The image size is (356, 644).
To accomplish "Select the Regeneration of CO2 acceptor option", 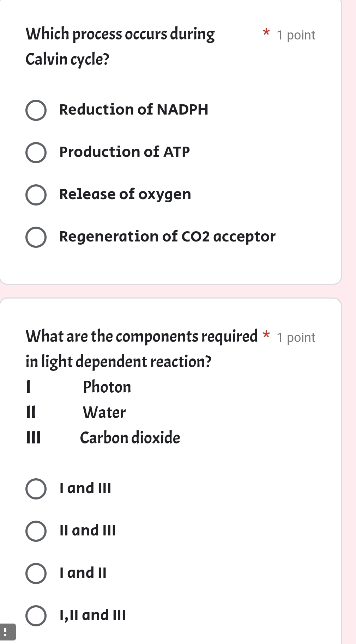I will click(36, 237).
